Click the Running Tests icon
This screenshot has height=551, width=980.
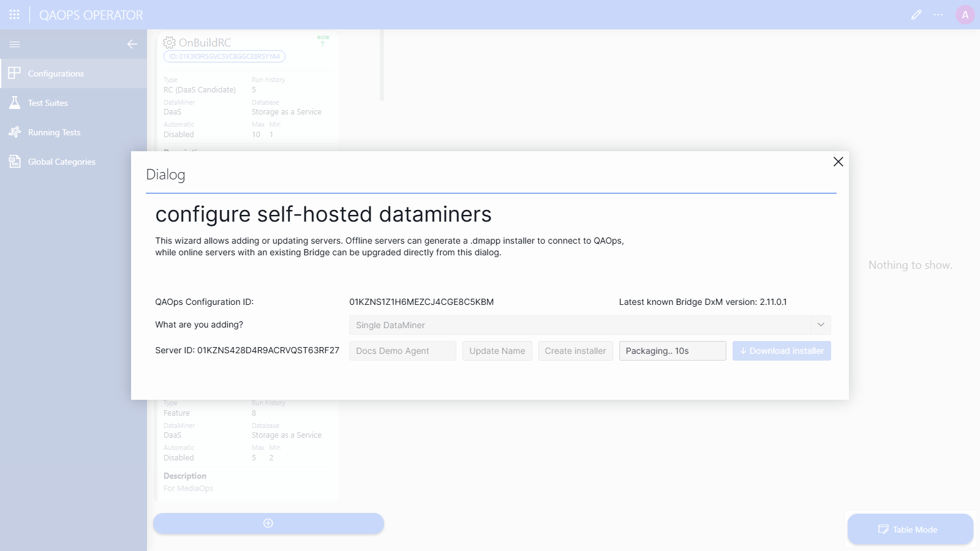[15, 132]
